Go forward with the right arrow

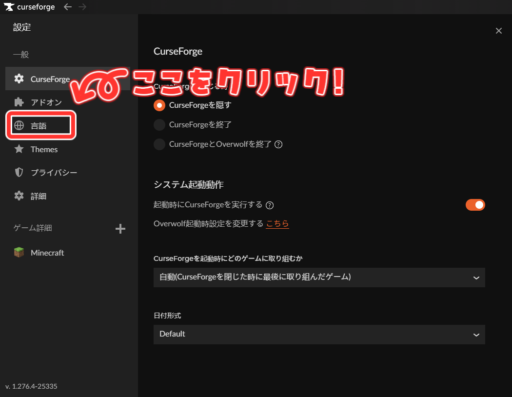coord(82,7)
